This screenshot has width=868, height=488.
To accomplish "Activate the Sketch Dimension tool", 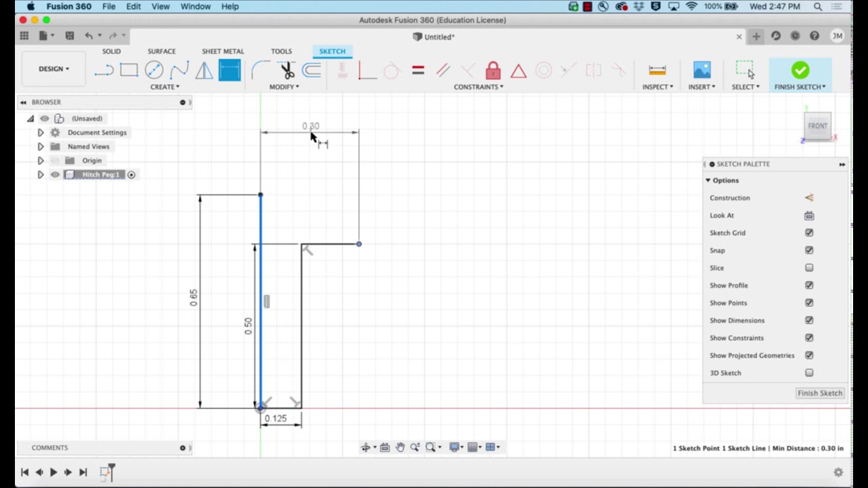I will click(229, 70).
